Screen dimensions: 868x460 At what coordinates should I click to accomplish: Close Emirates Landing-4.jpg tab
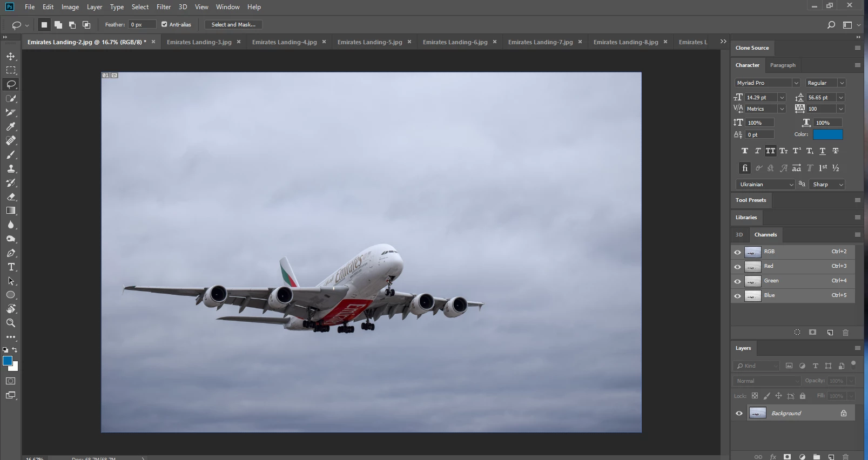point(324,42)
